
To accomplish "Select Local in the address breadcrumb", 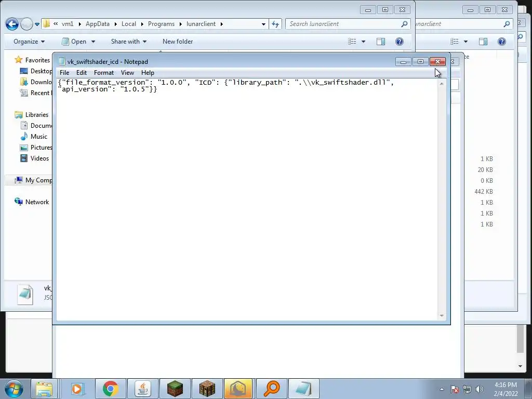I will 129,24.
